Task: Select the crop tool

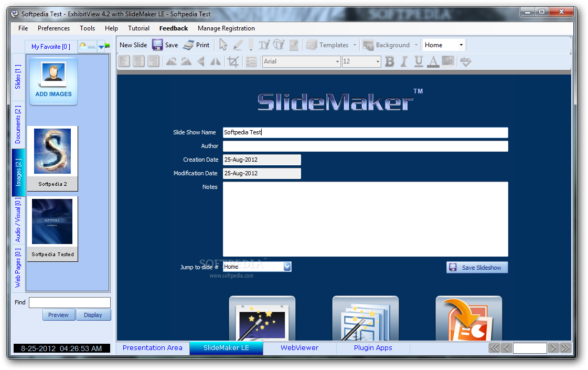Action: [x=233, y=61]
